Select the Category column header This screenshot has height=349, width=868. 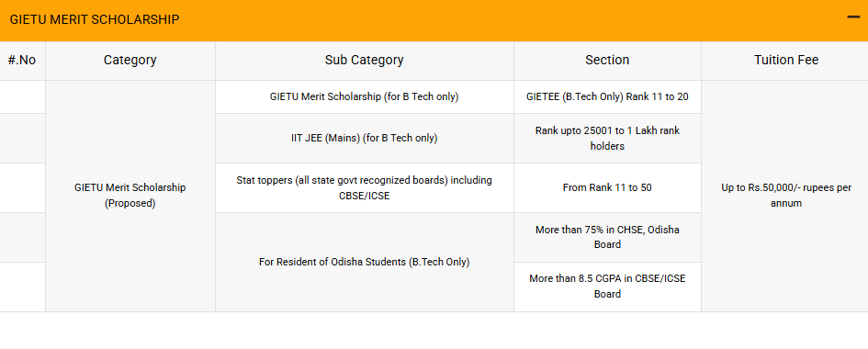[x=130, y=61]
